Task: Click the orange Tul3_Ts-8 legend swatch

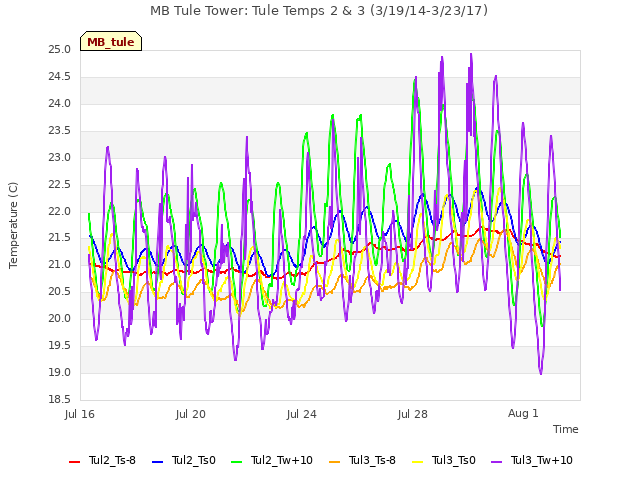Action: [x=335, y=462]
